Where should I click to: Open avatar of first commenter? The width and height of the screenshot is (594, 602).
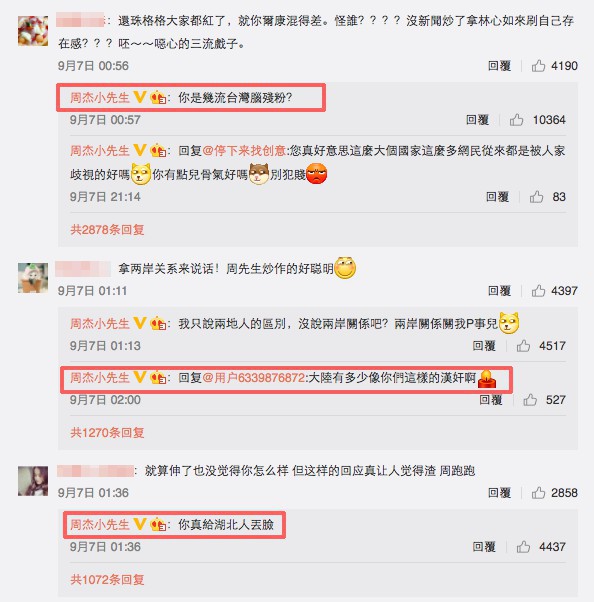click(x=33, y=31)
